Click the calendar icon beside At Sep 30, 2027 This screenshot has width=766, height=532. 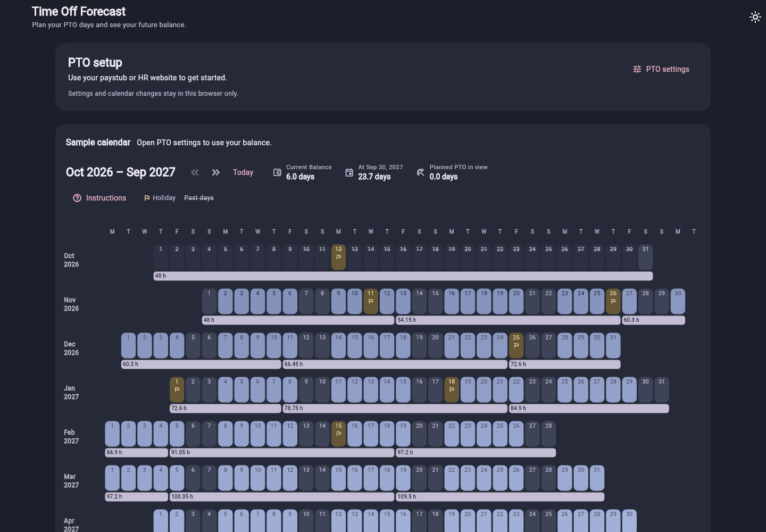pyautogui.click(x=349, y=172)
